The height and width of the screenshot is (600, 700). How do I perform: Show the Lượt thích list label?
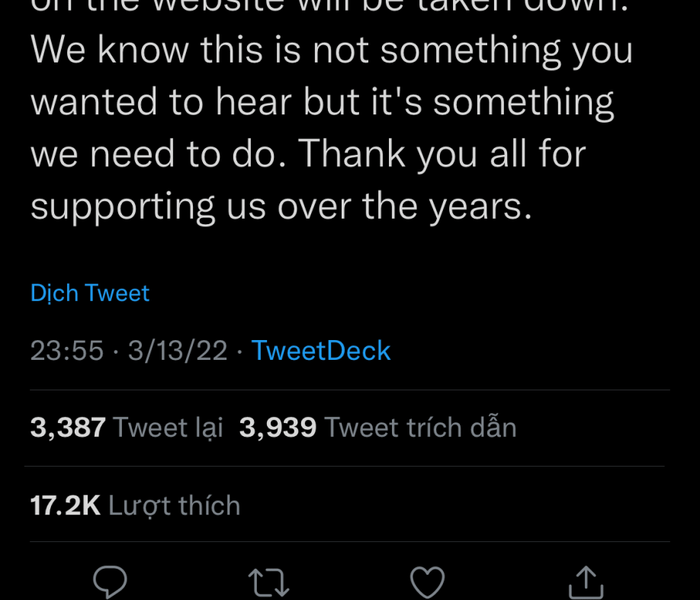point(174,505)
